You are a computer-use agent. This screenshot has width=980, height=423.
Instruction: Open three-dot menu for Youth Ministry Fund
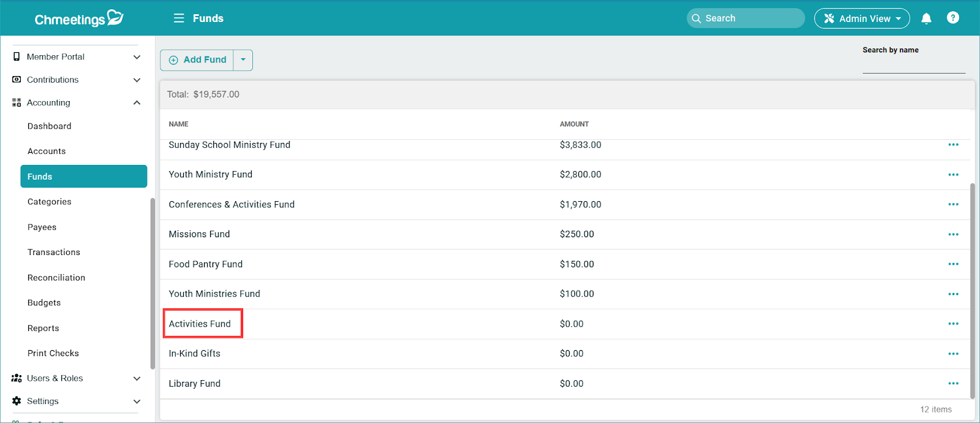(x=953, y=175)
